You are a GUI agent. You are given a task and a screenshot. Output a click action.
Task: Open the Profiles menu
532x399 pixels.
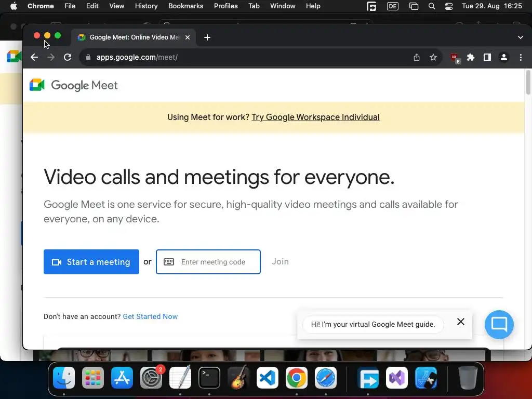coord(225,6)
